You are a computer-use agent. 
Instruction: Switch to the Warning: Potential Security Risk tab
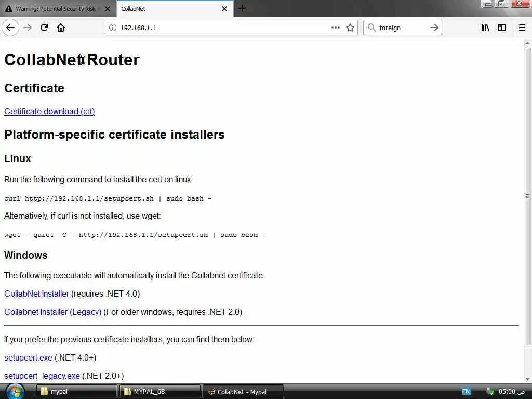[x=58, y=9]
